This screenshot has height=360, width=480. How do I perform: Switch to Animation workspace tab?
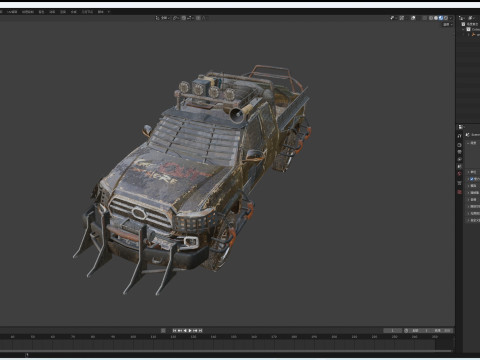point(52,12)
